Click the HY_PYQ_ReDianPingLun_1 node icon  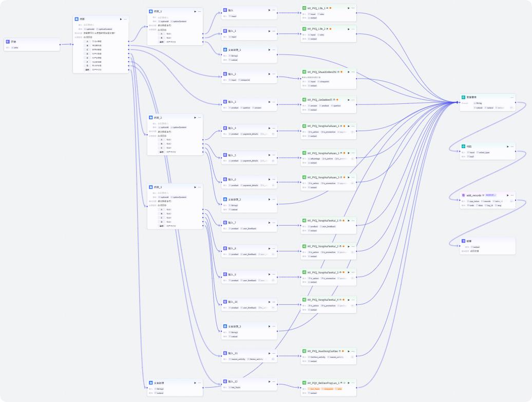[305, 382]
